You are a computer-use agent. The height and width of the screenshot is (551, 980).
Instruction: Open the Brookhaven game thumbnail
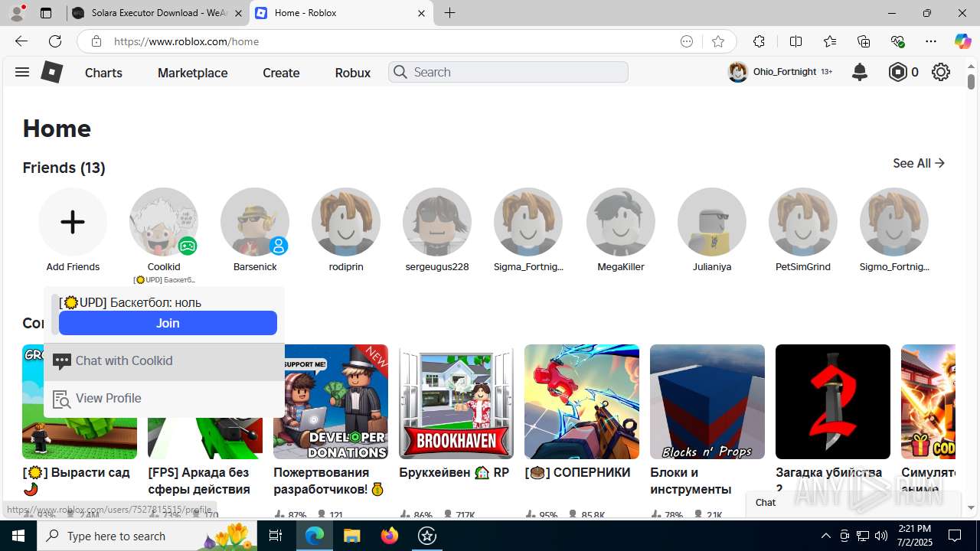(456, 402)
